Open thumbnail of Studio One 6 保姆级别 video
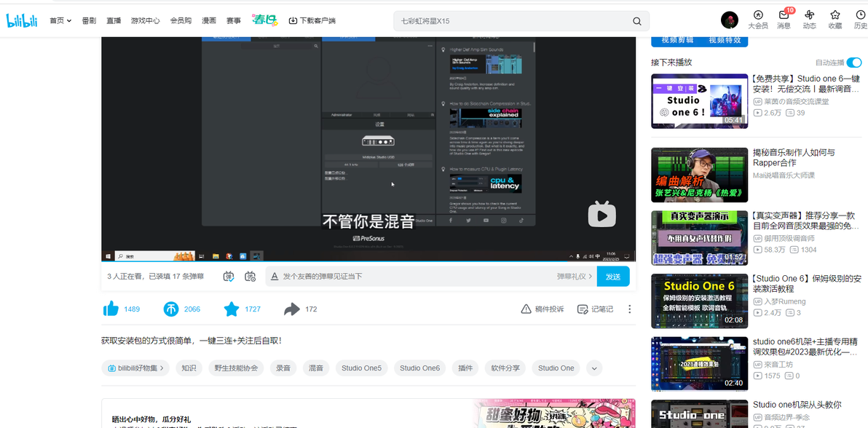Screen dimensions: 868x428 [699, 301]
